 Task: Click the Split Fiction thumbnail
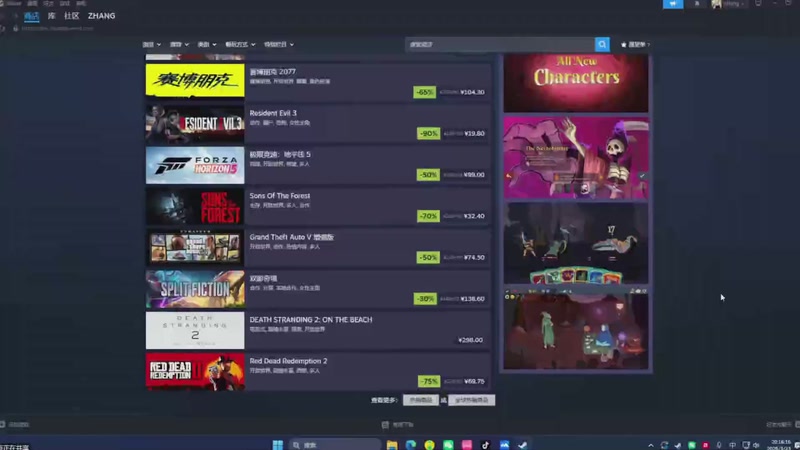(x=195, y=289)
